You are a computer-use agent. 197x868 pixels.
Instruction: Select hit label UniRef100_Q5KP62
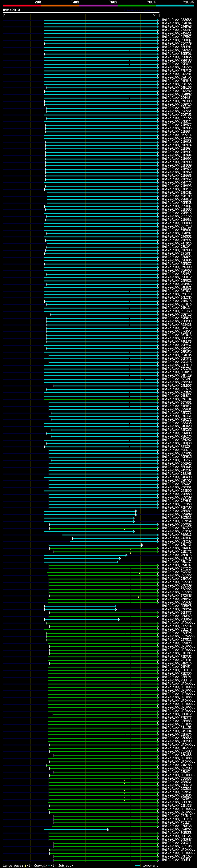[177, 599]
